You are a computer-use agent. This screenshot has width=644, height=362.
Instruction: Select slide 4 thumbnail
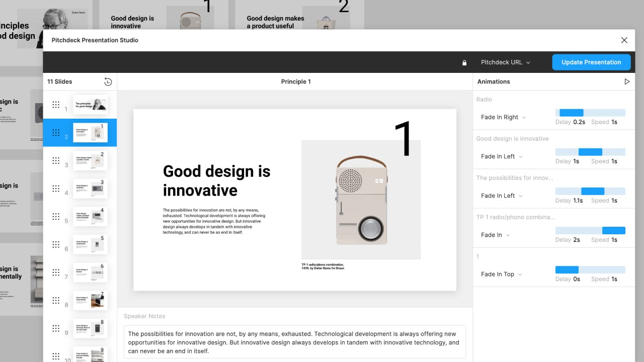pos(90,189)
